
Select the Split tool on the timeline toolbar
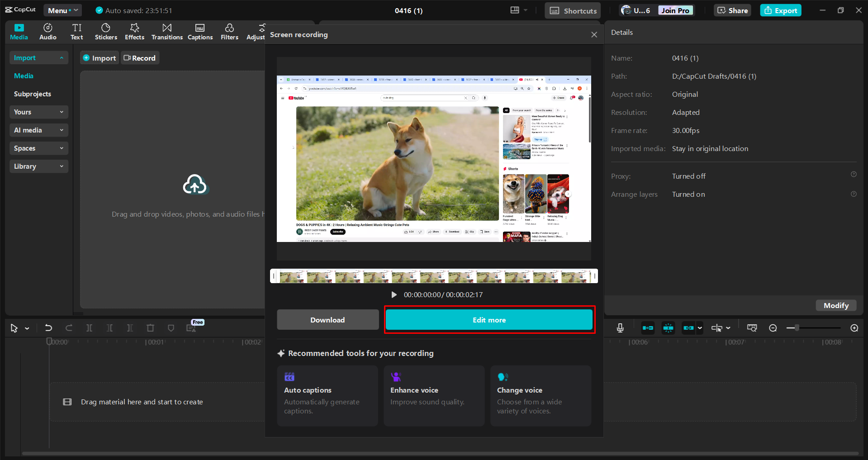click(x=89, y=328)
